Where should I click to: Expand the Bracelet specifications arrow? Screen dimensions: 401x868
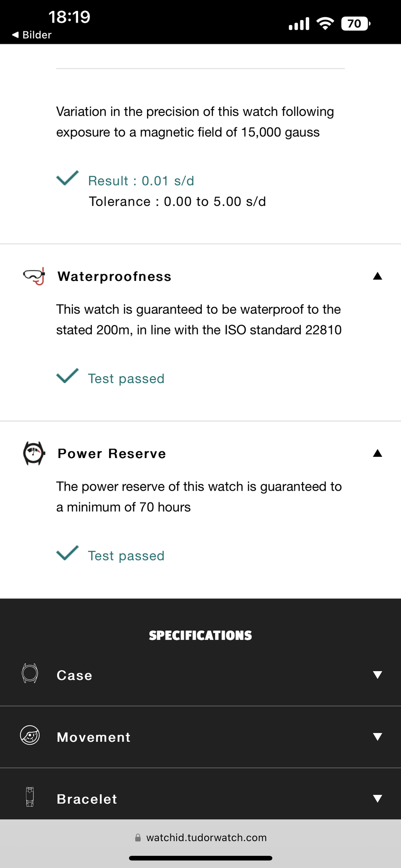click(x=377, y=799)
